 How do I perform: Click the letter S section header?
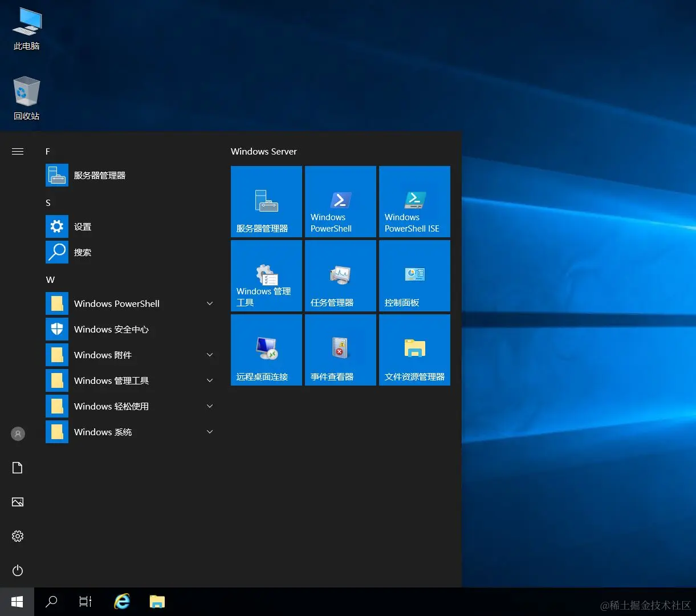point(48,202)
